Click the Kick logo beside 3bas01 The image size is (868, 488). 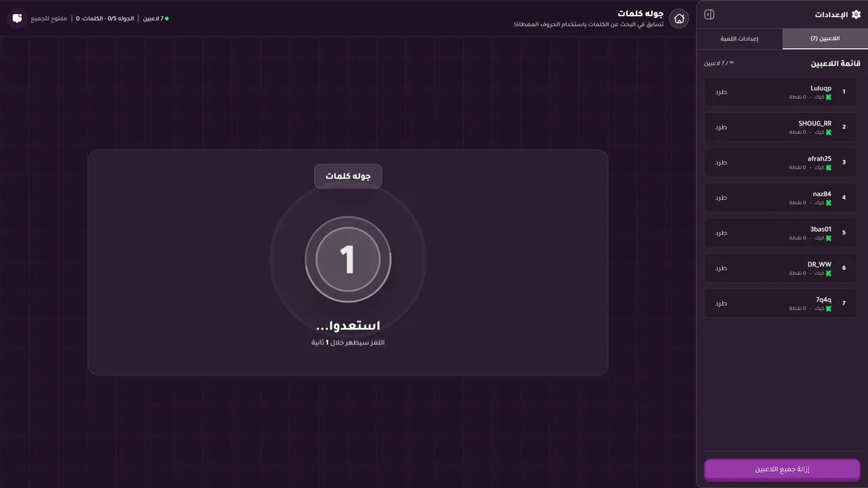[829, 238]
